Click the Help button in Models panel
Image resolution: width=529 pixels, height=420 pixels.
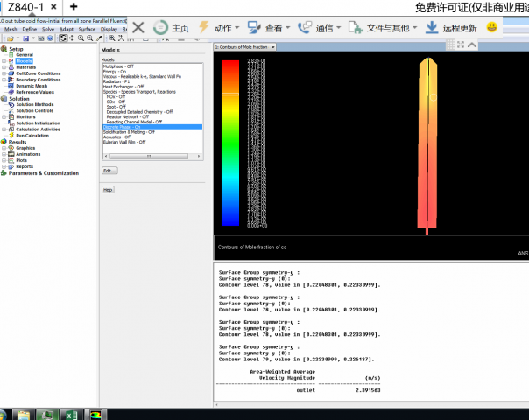pos(108,189)
